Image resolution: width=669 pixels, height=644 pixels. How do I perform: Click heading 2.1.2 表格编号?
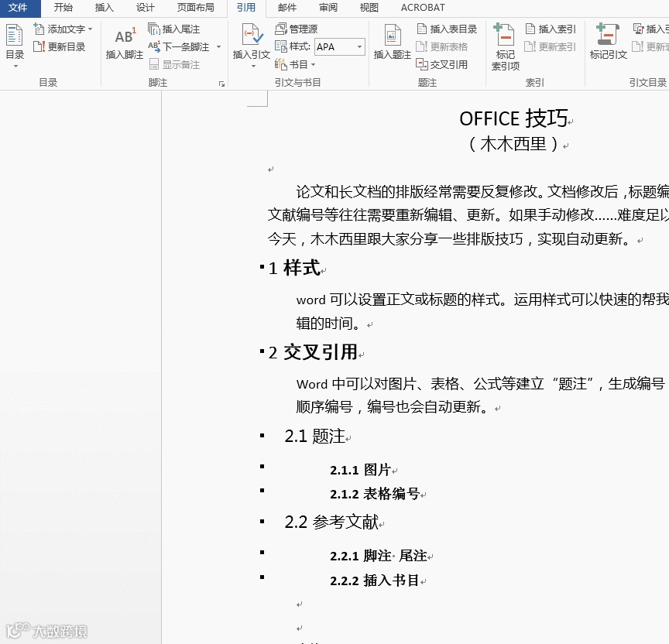tap(375, 494)
